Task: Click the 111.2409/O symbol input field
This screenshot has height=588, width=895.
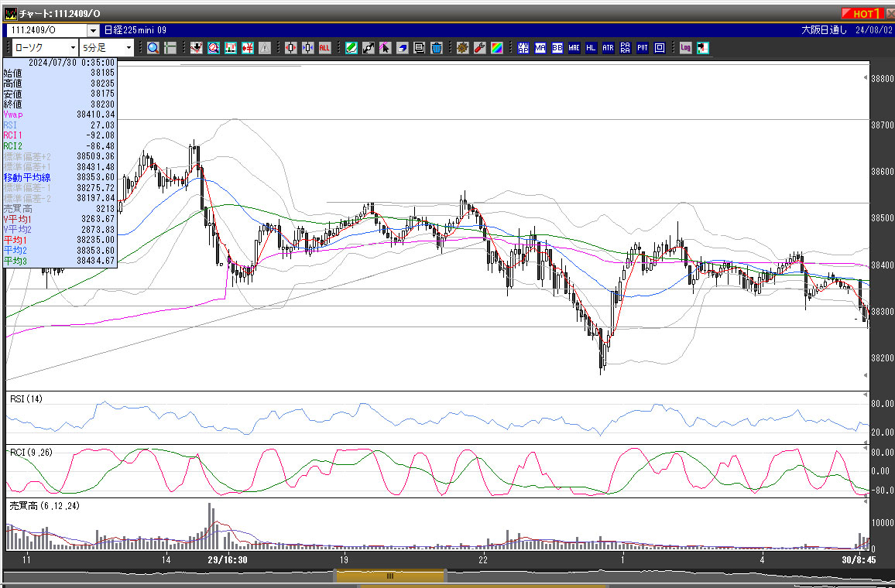Action: click(46, 30)
